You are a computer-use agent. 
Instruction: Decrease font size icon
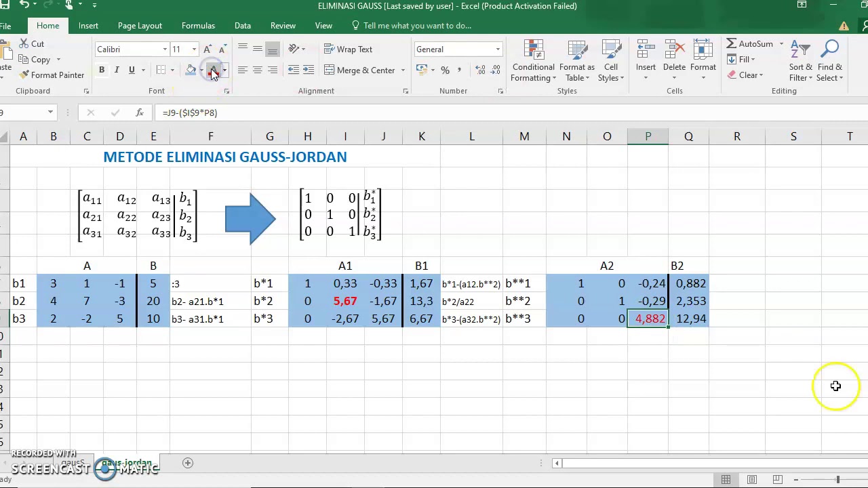pos(221,49)
